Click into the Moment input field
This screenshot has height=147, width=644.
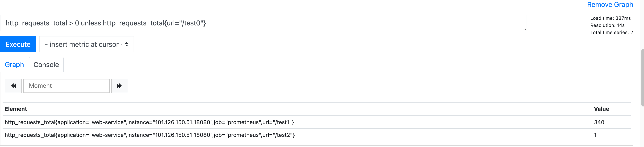pos(66,86)
